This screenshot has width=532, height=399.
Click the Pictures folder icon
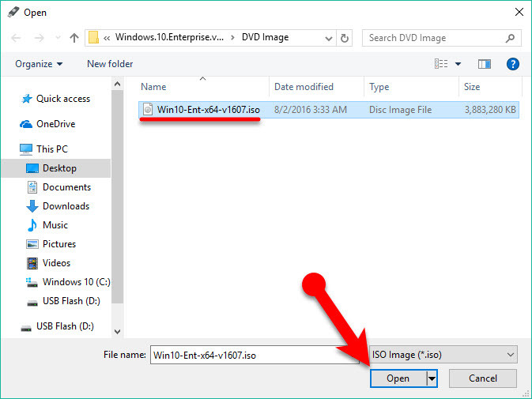(x=32, y=244)
